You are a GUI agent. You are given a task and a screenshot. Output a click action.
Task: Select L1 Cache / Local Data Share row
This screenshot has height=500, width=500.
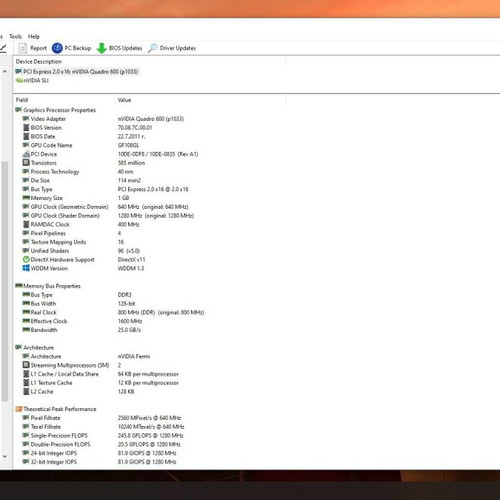[101, 374]
